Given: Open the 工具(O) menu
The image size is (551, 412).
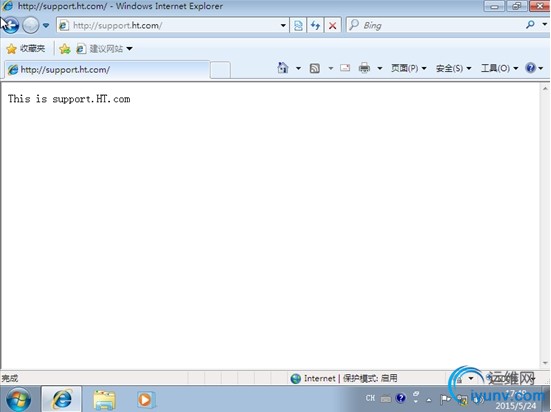Looking at the screenshot, I should tap(499, 68).
